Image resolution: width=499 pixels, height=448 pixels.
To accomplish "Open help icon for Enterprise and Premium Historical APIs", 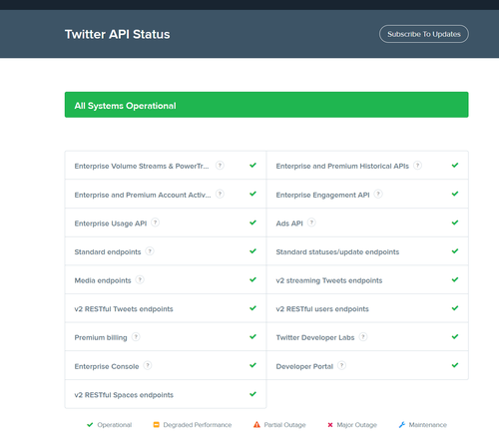I will (x=417, y=166).
